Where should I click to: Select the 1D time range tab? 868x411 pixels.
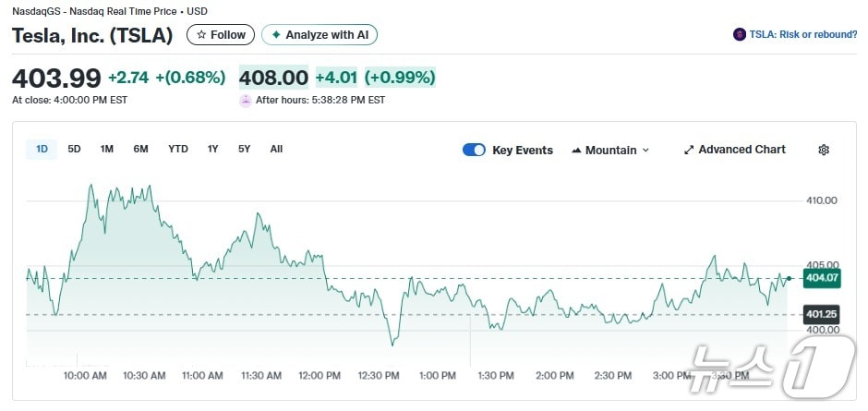pos(42,149)
